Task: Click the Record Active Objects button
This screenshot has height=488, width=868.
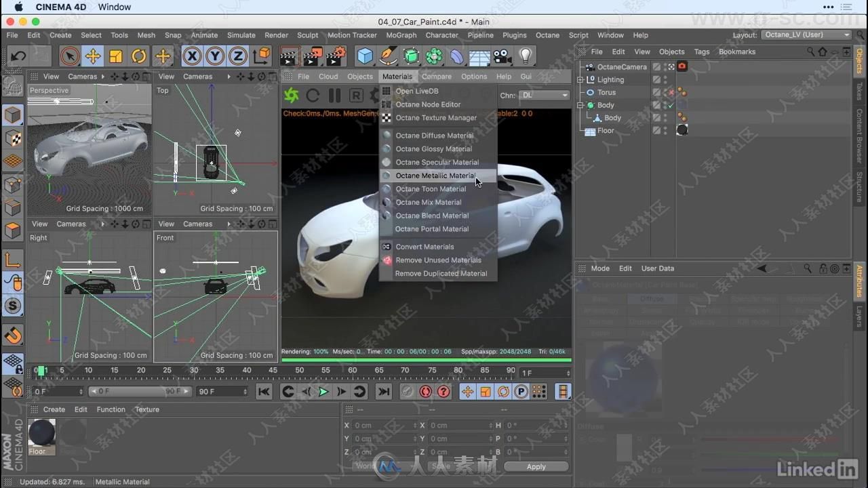Action: (407, 391)
